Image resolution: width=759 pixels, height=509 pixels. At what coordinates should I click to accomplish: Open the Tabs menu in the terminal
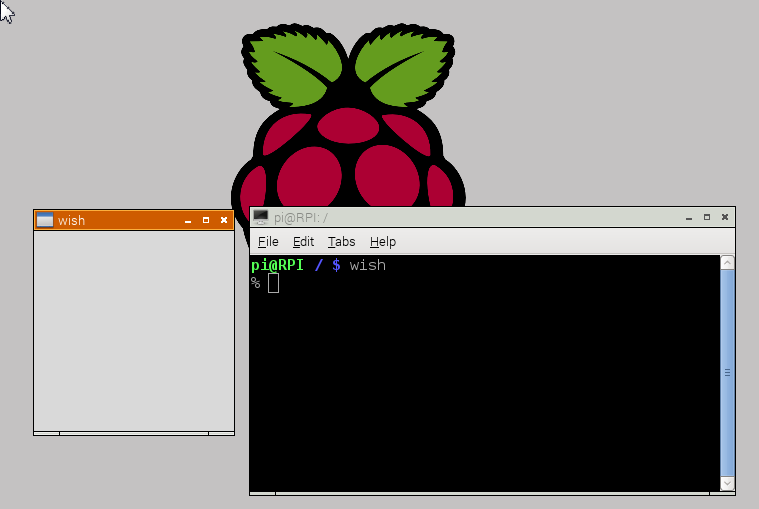[341, 242]
